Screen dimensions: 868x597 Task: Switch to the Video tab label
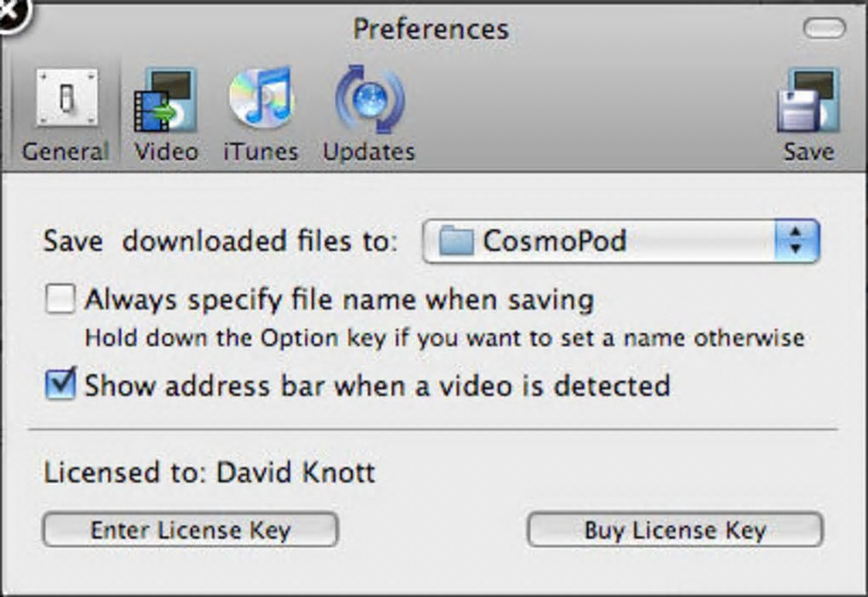tap(166, 151)
